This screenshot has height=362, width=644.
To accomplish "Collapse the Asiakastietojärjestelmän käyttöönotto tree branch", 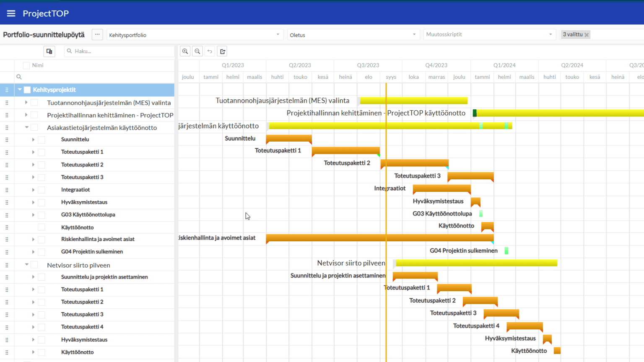I will 26,127.
